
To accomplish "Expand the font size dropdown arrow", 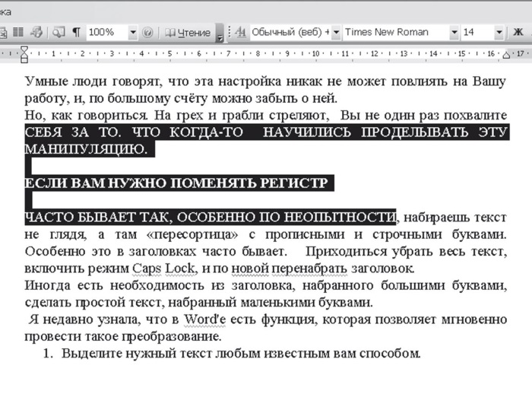I will [x=499, y=32].
